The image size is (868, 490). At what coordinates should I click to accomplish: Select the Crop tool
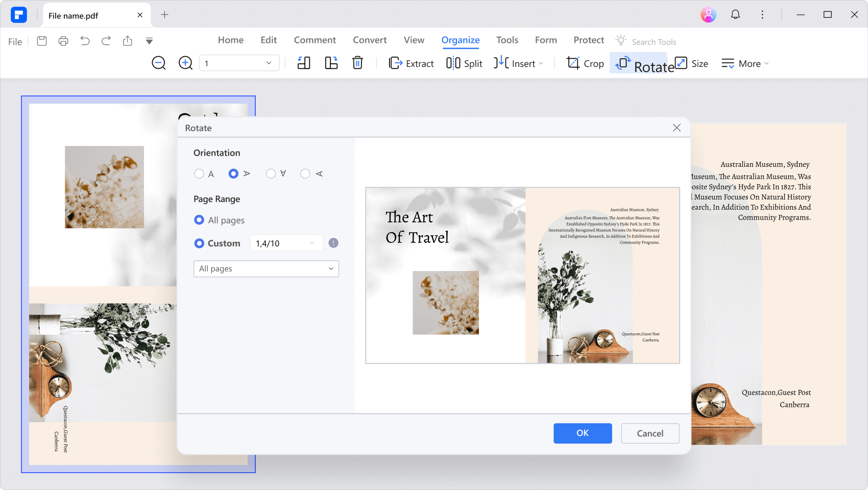click(585, 63)
